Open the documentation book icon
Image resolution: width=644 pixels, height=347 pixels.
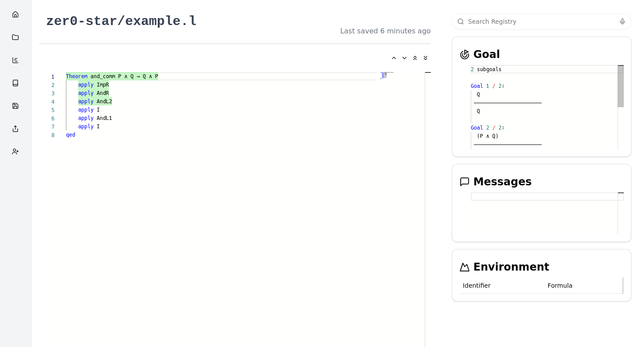(x=15, y=83)
